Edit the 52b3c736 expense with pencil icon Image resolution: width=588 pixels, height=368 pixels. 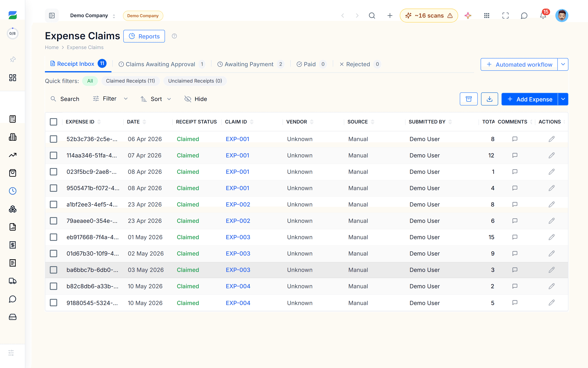tap(551, 139)
